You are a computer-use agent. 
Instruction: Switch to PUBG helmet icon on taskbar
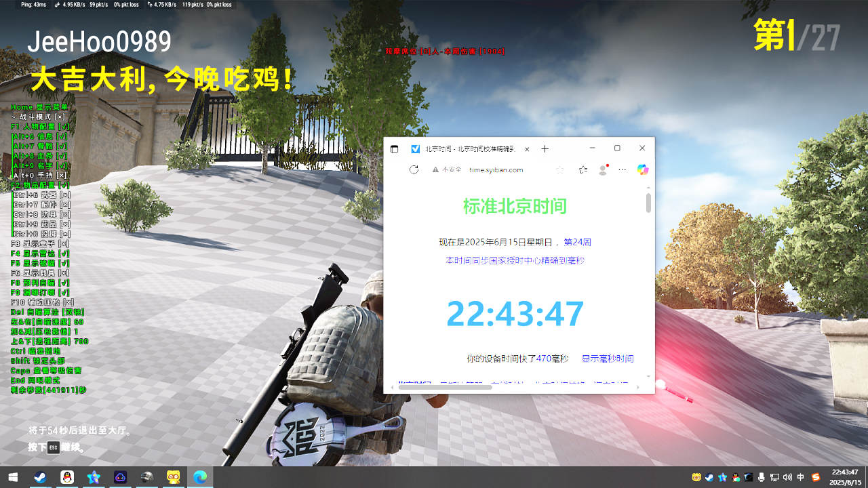click(147, 477)
